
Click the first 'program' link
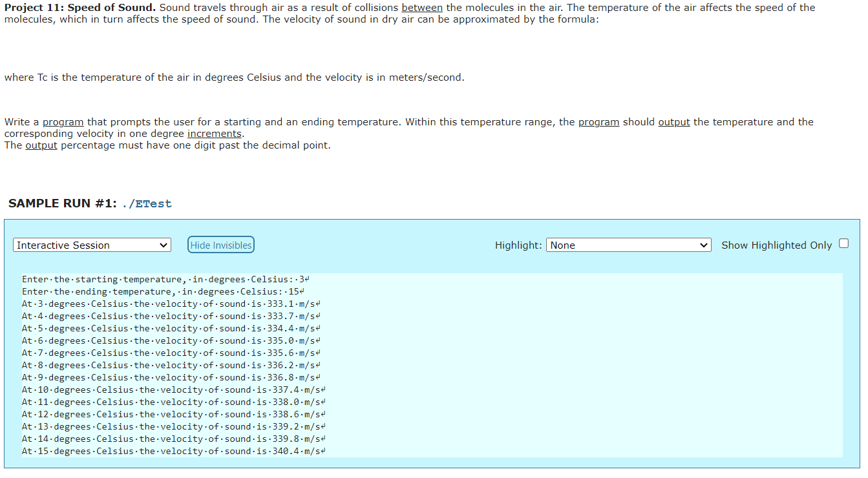(63, 121)
